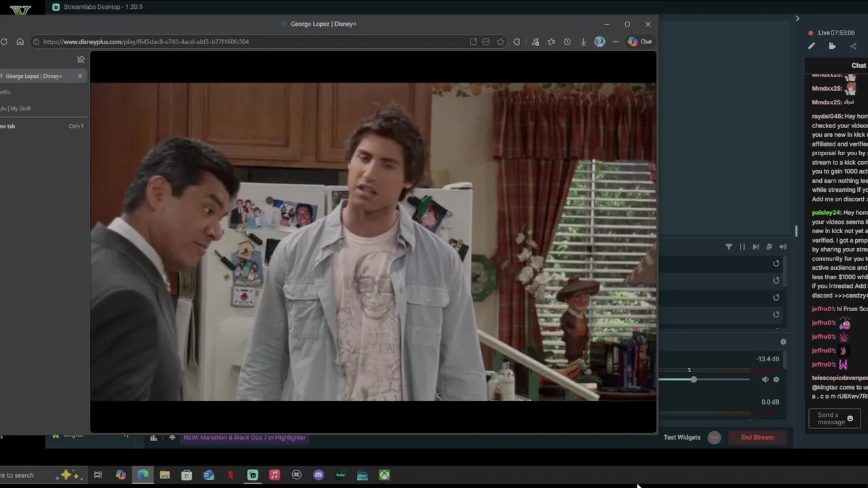868x488 pixels.
Task: Open Edge media music-note icon
Action: point(535,41)
